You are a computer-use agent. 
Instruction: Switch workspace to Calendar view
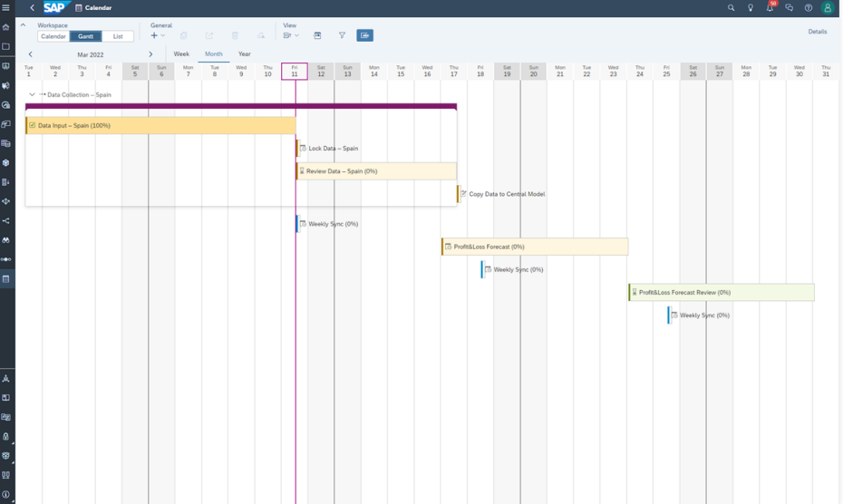tap(53, 36)
